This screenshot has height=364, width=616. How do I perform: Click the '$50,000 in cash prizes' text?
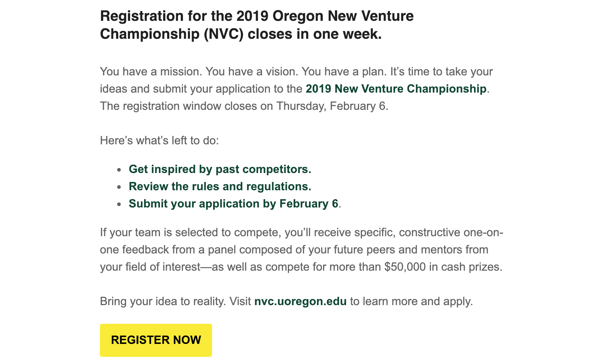tap(443, 267)
